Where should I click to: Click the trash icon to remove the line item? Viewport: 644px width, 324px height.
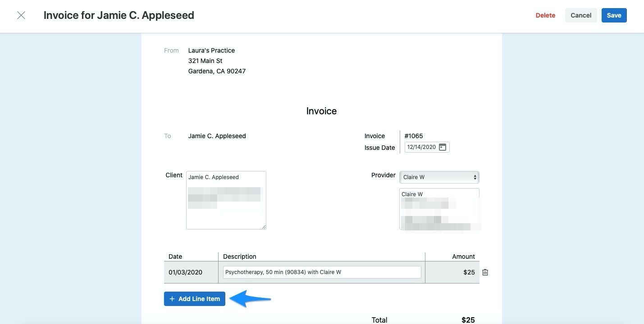tap(485, 272)
